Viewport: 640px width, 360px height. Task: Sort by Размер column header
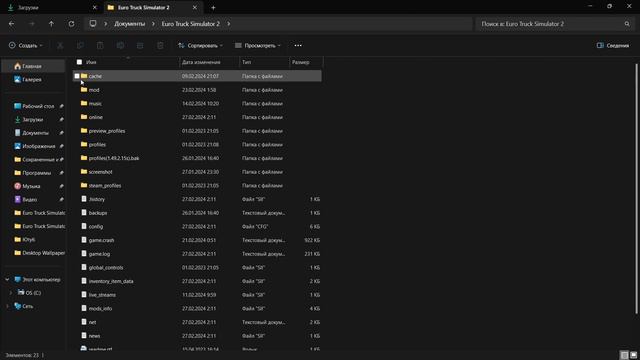[x=306, y=62]
